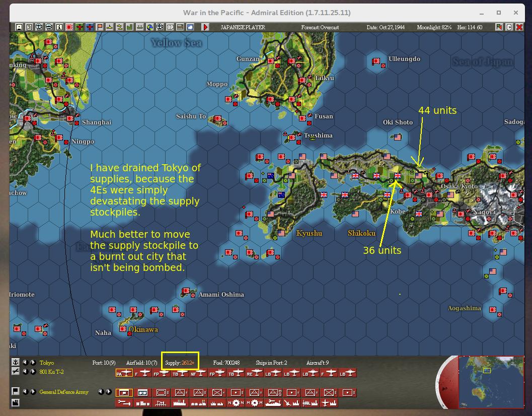Click the flag icon beside General Defence Army
This screenshot has height=416, width=532.
15,391
